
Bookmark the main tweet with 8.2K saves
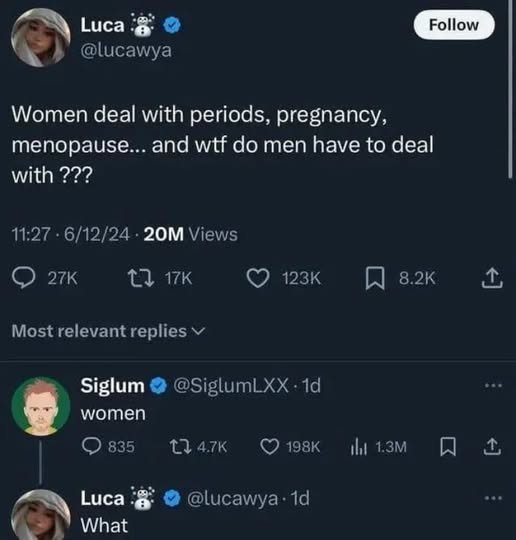coord(375,278)
